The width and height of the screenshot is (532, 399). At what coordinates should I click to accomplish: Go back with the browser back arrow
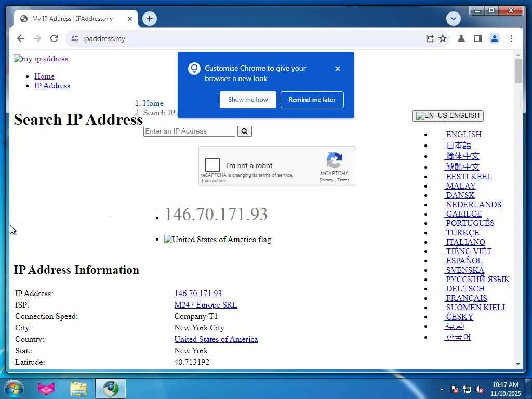pyautogui.click(x=21, y=38)
